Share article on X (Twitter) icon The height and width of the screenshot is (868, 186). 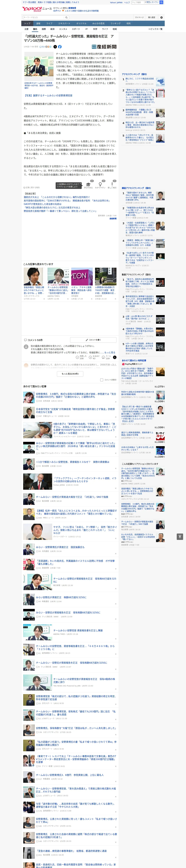click(55, 47)
